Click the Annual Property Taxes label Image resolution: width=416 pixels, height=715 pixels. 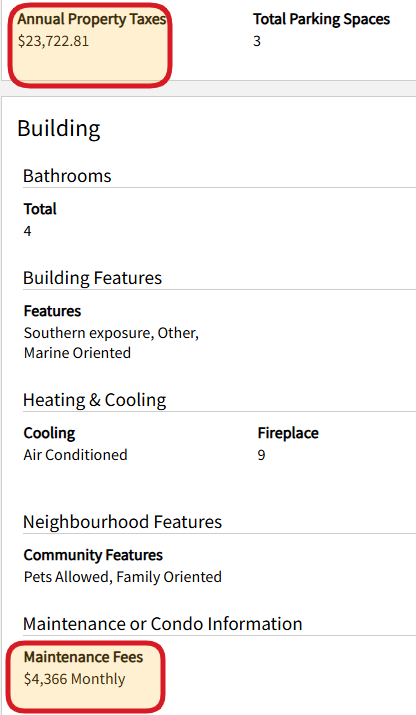coord(92,19)
